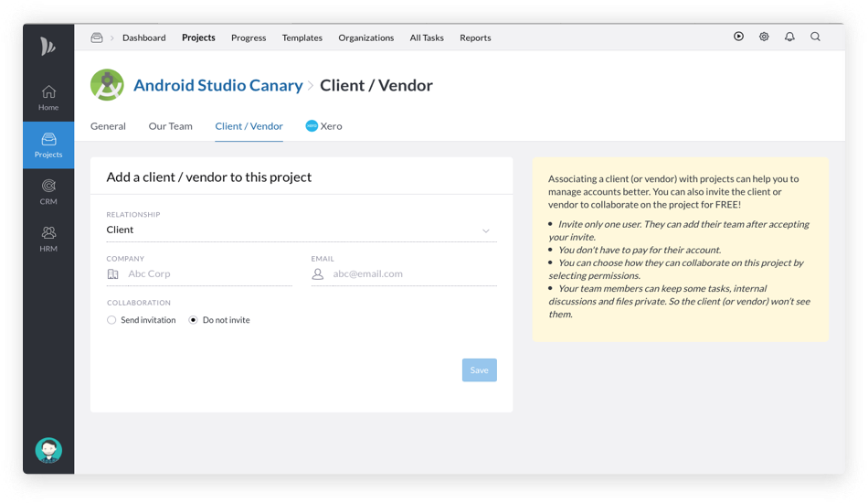Open Organizations in top navigation

(x=365, y=37)
